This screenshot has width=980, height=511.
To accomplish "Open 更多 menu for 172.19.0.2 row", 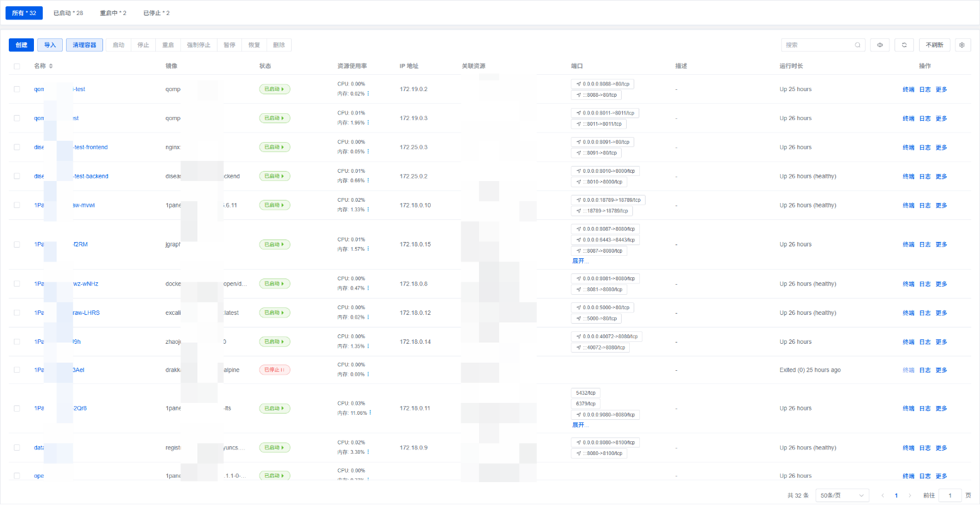I will click(941, 89).
